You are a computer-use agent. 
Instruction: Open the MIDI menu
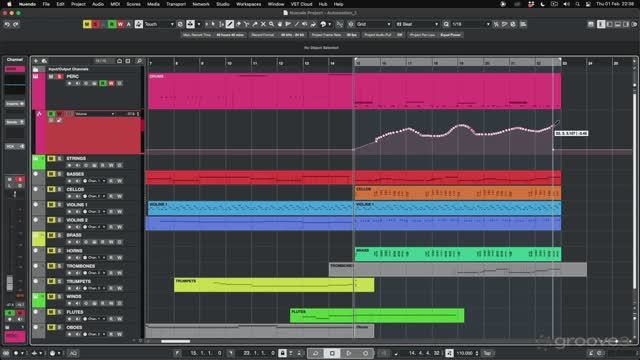[116, 4]
